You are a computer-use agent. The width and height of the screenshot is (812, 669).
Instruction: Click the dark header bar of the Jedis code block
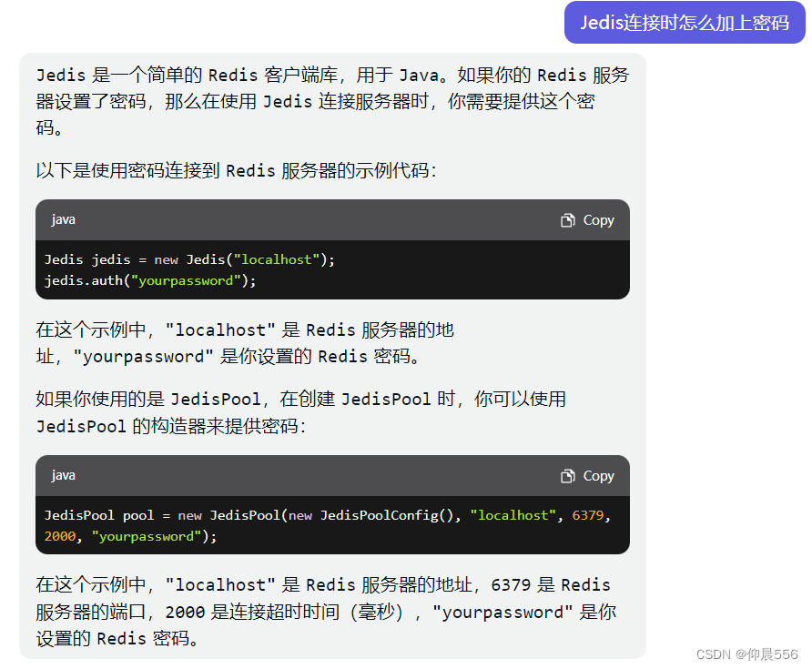pos(319,219)
